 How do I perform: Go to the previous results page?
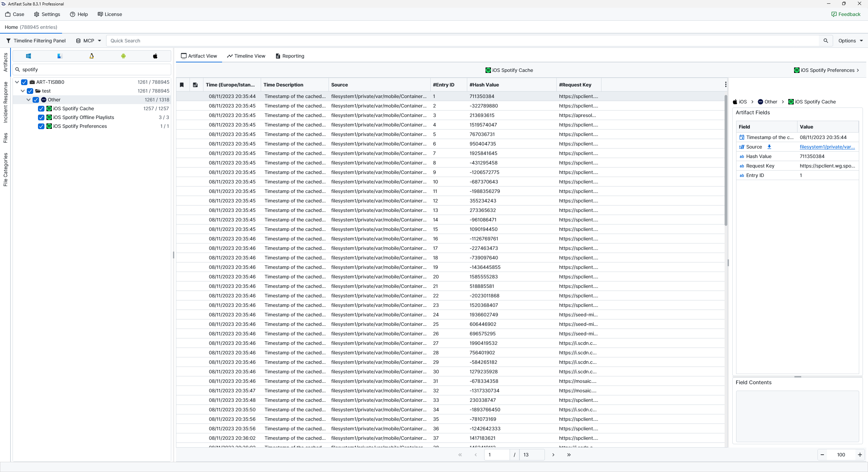coord(476,455)
